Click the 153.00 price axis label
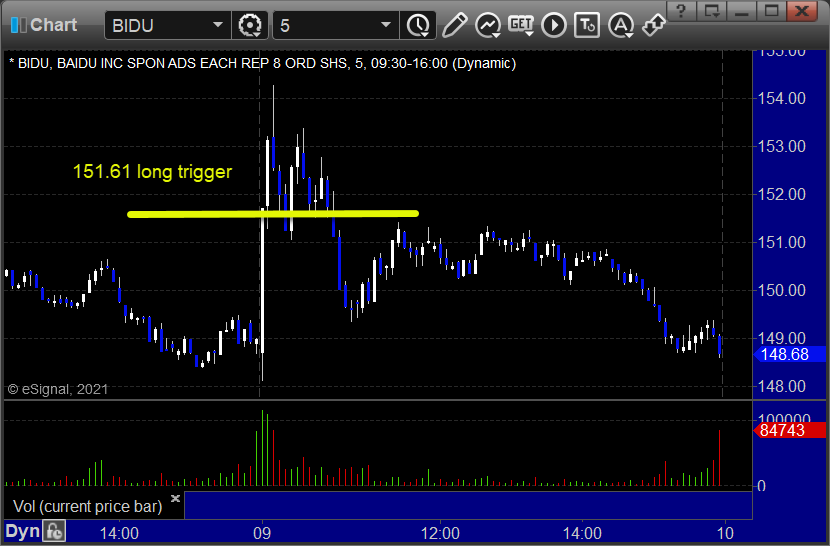830x546 pixels. point(781,146)
